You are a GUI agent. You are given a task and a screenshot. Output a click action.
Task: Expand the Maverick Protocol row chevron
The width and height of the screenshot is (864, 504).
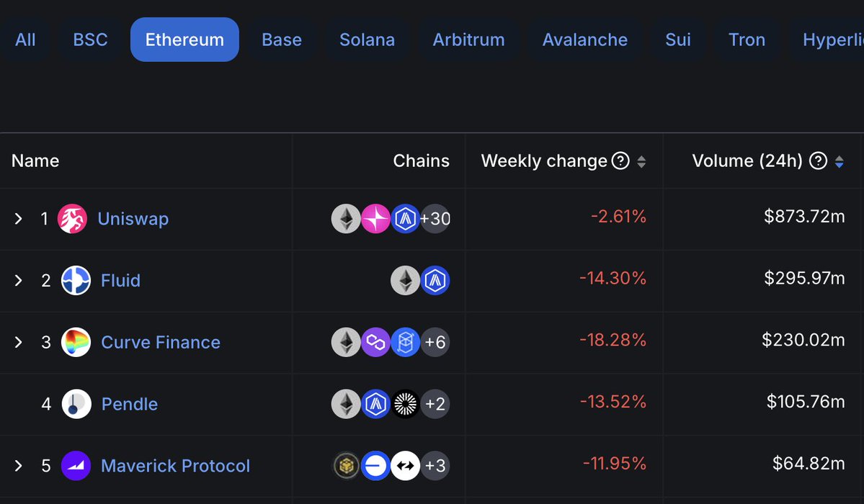tap(19, 466)
